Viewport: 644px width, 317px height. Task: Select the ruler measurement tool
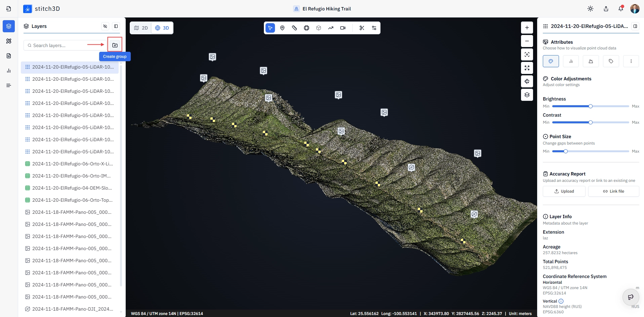[x=294, y=28]
